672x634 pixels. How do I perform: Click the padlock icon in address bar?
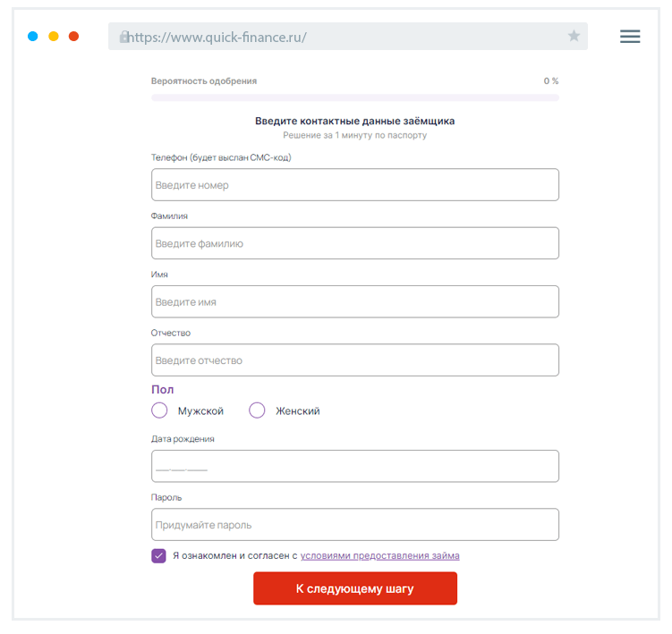[124, 38]
